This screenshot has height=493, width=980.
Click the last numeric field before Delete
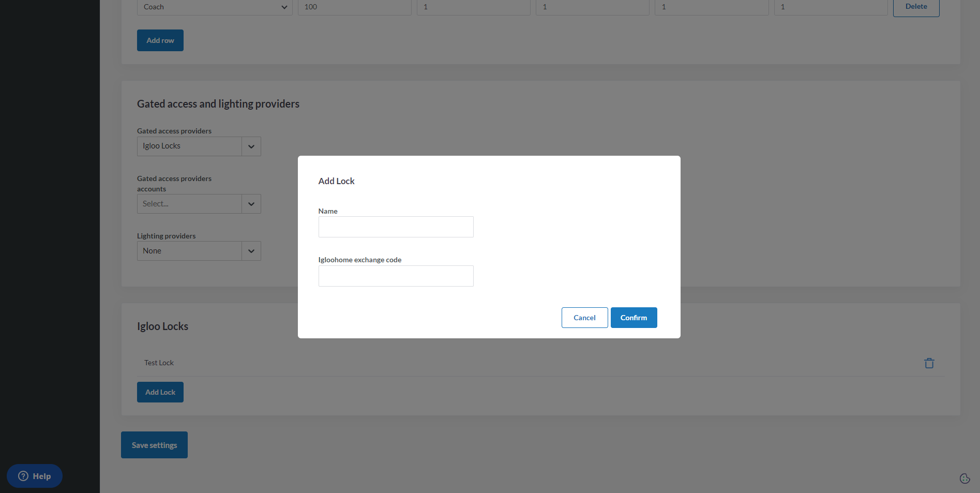(x=830, y=7)
